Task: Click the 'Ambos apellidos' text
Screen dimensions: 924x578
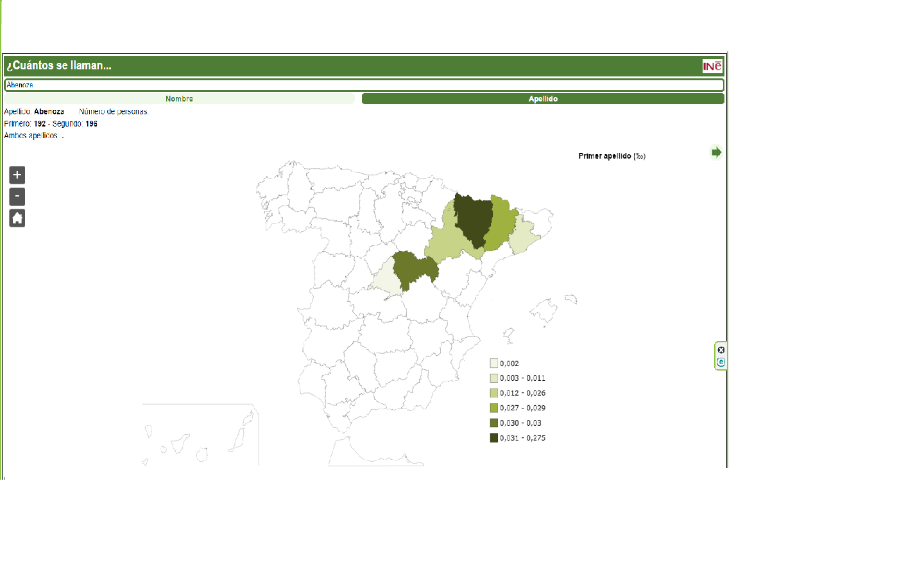Action: 31,136
